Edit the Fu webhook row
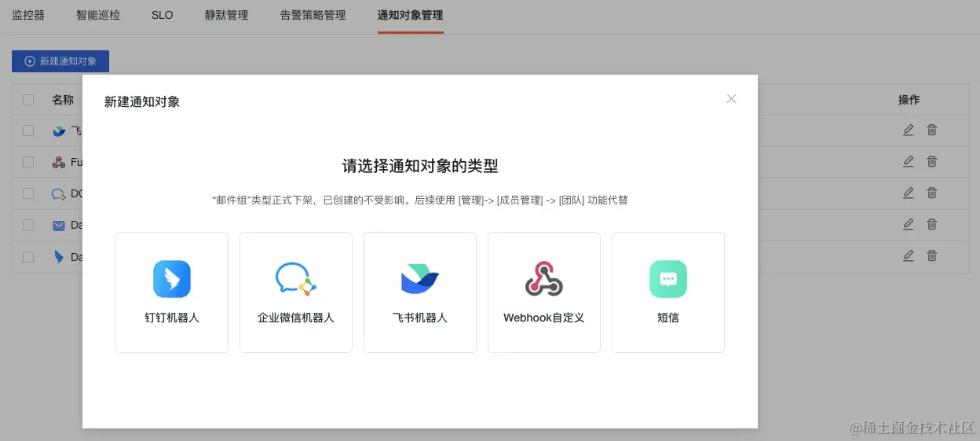 tap(909, 161)
